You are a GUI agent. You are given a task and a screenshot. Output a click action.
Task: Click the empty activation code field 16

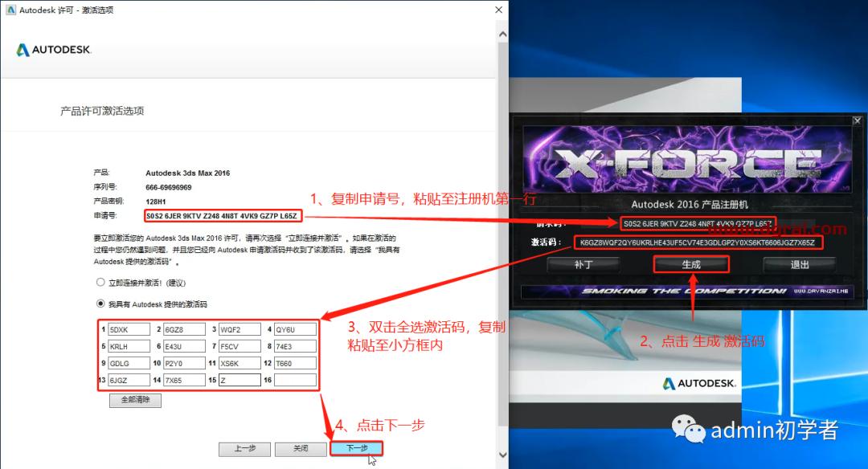pos(295,380)
